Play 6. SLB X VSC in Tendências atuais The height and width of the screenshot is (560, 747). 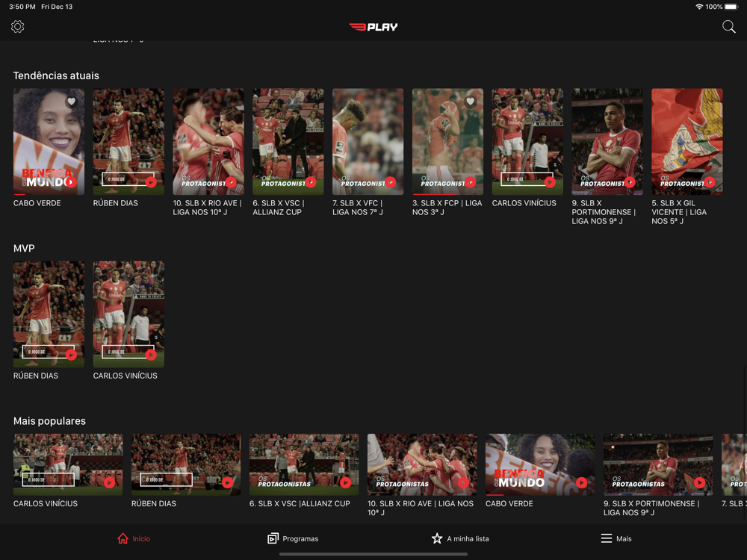click(x=311, y=182)
